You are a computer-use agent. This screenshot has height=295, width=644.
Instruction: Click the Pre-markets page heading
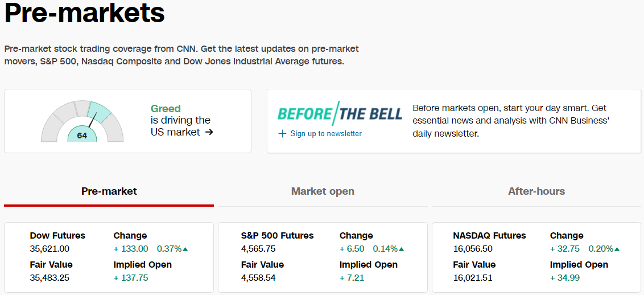pyautogui.click(x=85, y=14)
